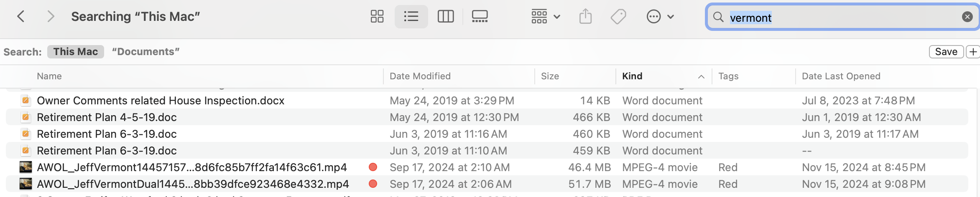
Task: Select the "Documents" search scope
Action: point(145,52)
